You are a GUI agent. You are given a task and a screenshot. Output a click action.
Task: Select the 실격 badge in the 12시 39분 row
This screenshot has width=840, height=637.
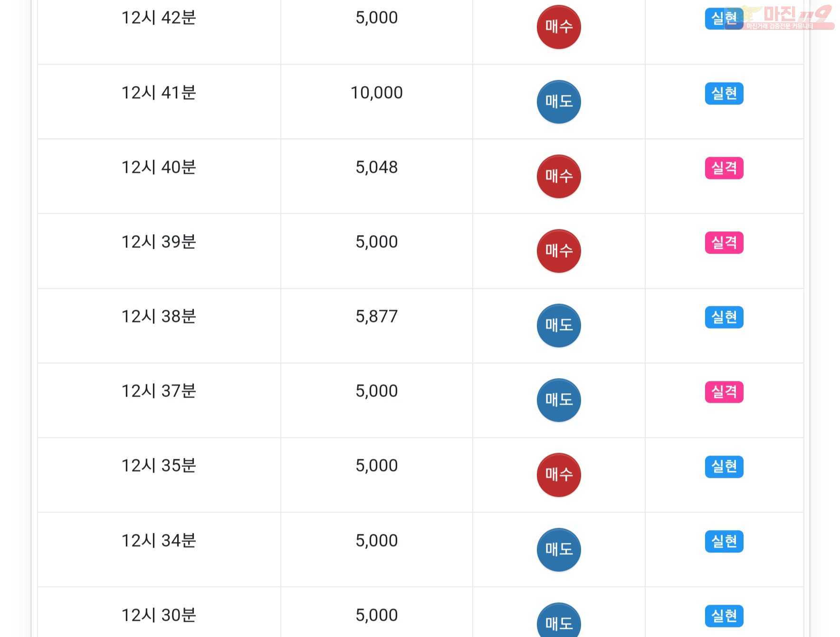(x=724, y=243)
